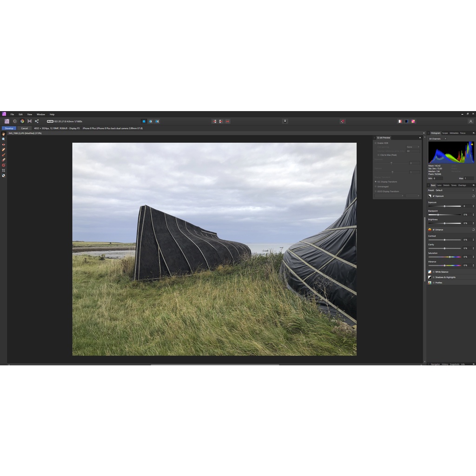
Task: Uncheck the Enhance checkbox
Action: coord(434,230)
